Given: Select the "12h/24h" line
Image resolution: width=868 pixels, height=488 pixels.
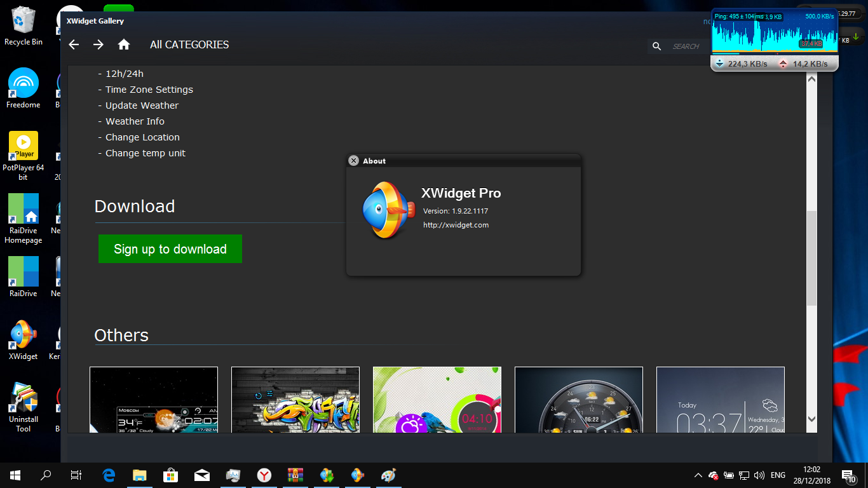Looking at the screenshot, I should coord(121,74).
